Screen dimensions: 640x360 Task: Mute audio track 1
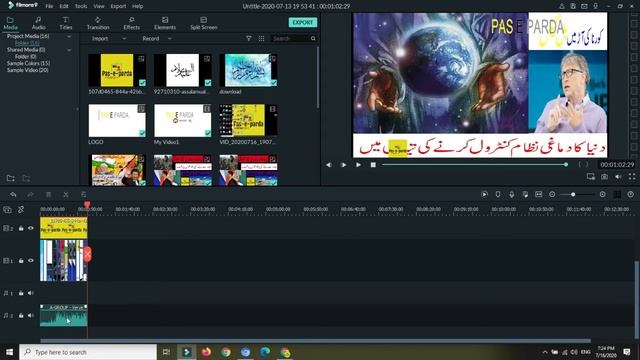pyautogui.click(x=31, y=293)
